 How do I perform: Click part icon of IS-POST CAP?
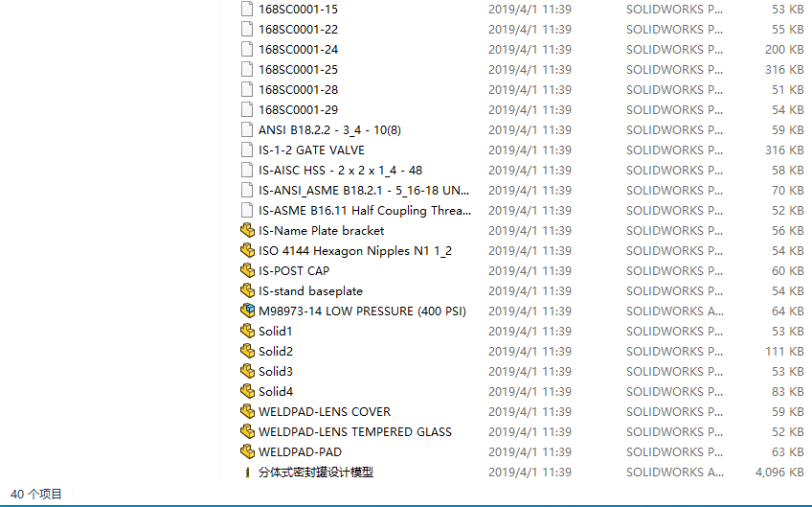[248, 270]
